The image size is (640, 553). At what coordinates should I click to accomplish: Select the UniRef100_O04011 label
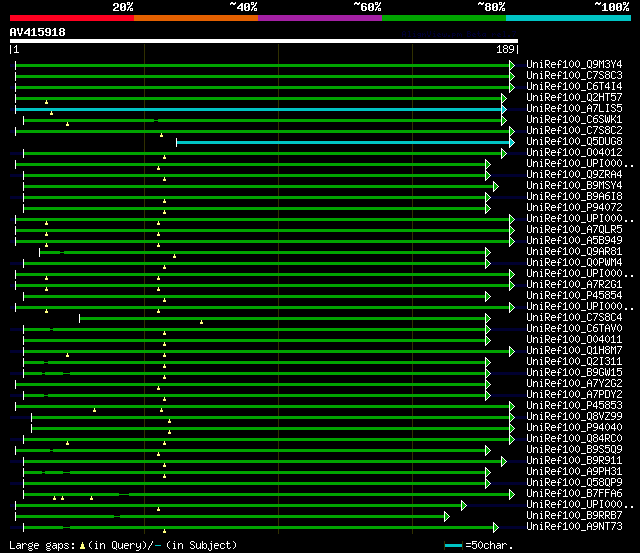tap(574, 340)
